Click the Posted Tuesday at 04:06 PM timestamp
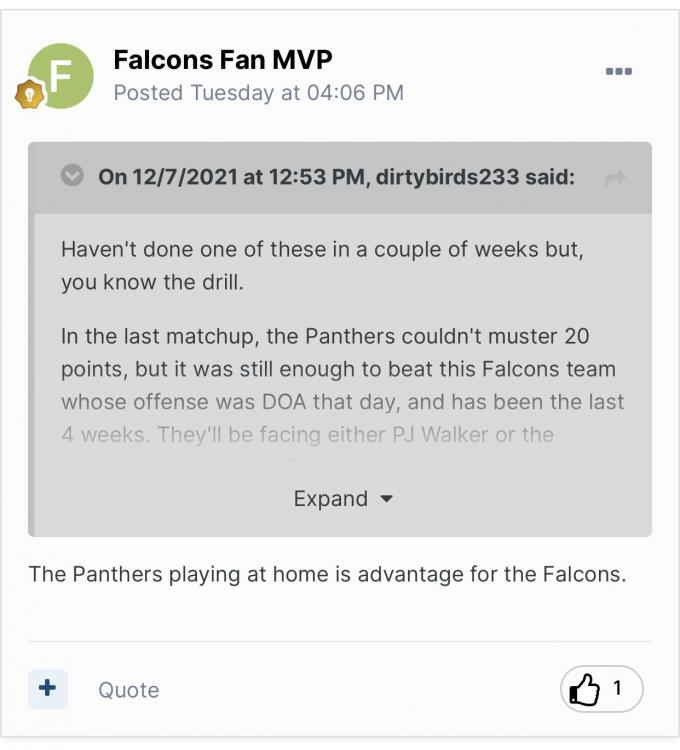The height and width of the screenshot is (750, 680). tap(258, 92)
